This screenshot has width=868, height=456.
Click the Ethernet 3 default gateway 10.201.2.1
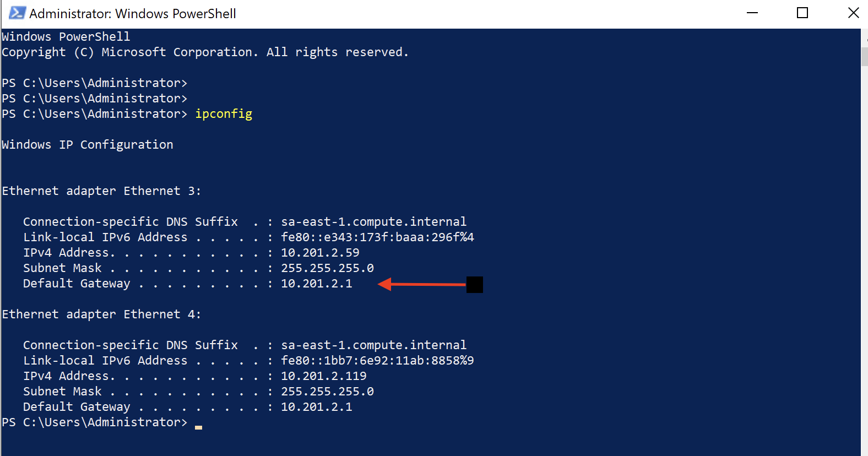[x=317, y=284]
